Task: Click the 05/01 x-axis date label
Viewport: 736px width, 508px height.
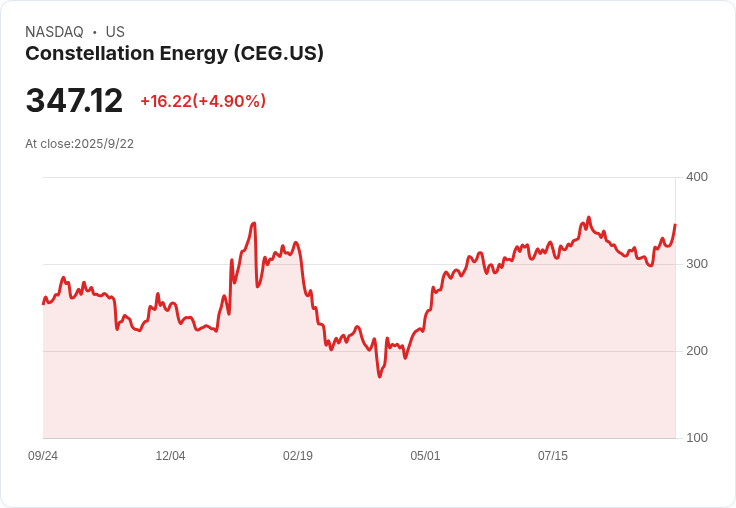Action: tap(425, 455)
